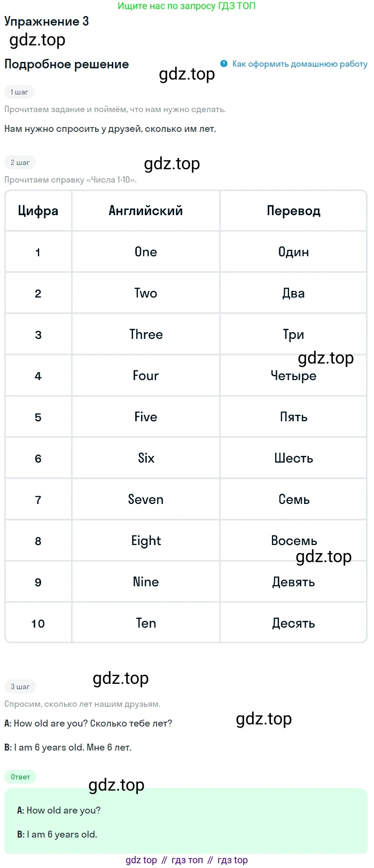
Task: Click the '1 шаг' step badge
Action: point(19,92)
